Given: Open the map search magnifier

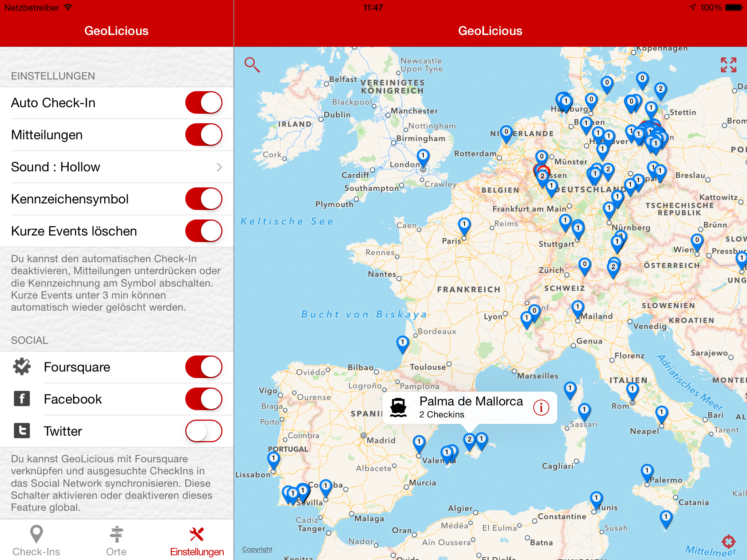Looking at the screenshot, I should [252, 65].
